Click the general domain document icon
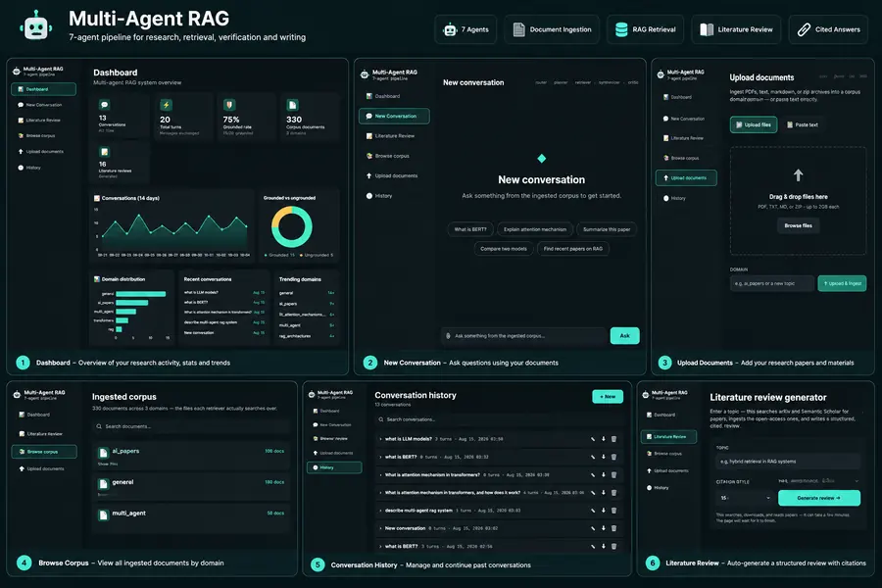 (x=104, y=484)
